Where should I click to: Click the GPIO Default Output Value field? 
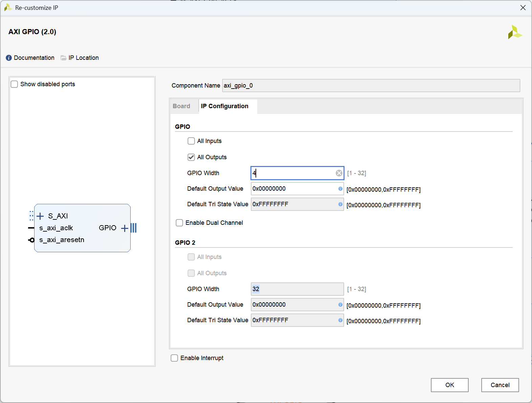pos(297,189)
